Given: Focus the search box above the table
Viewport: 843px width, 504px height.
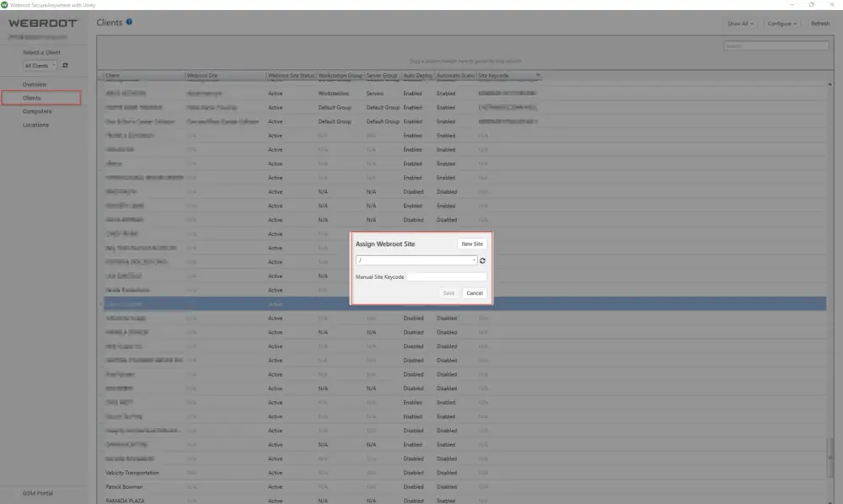Looking at the screenshot, I should 776,46.
